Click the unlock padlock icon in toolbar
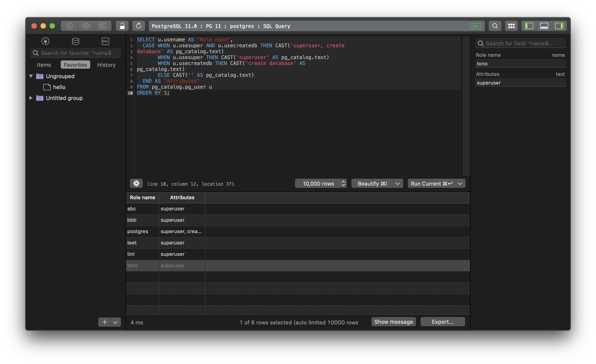This screenshot has height=364, width=596. [x=122, y=26]
